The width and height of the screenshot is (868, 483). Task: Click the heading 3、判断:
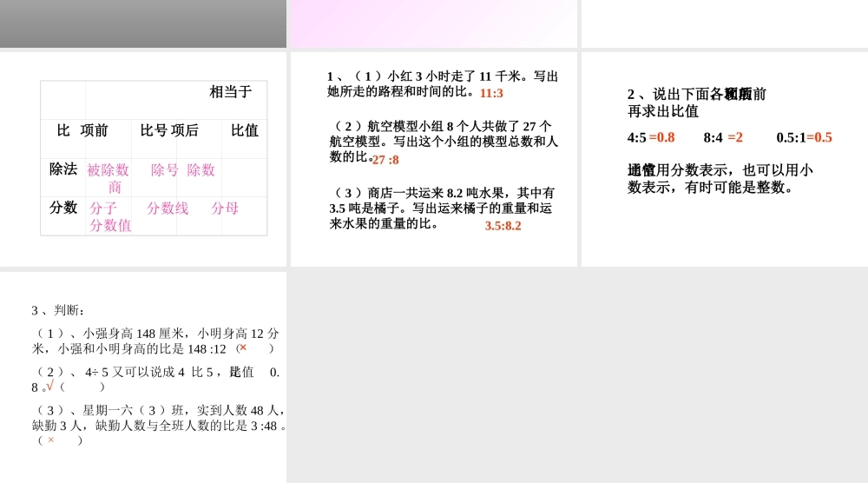58,310
